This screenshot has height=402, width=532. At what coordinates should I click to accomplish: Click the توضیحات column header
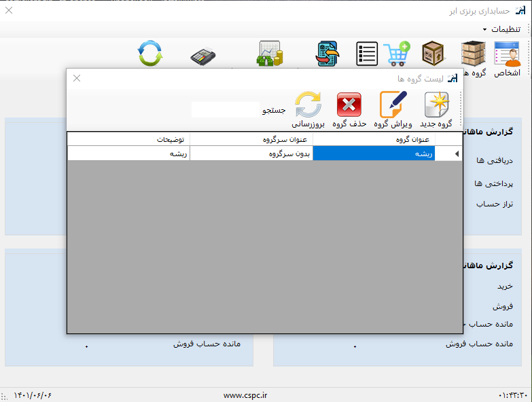[x=128, y=139]
